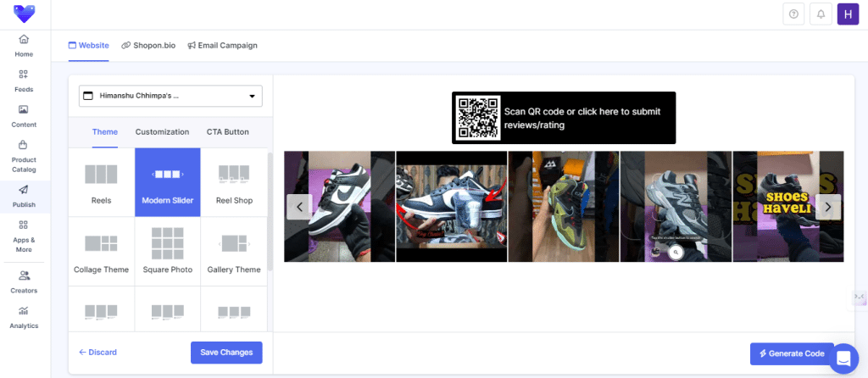Advance slider with the next arrow
Viewport: 868px width, 378px height.
click(x=828, y=207)
